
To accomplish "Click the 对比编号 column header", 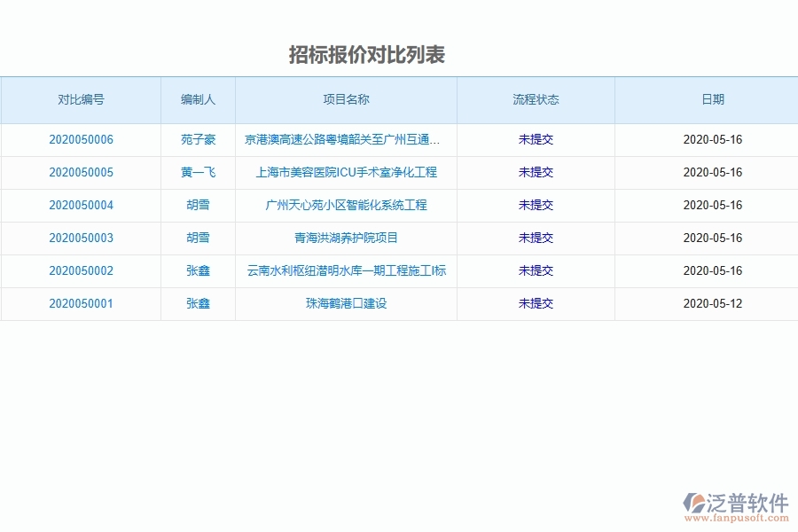I will (80, 99).
